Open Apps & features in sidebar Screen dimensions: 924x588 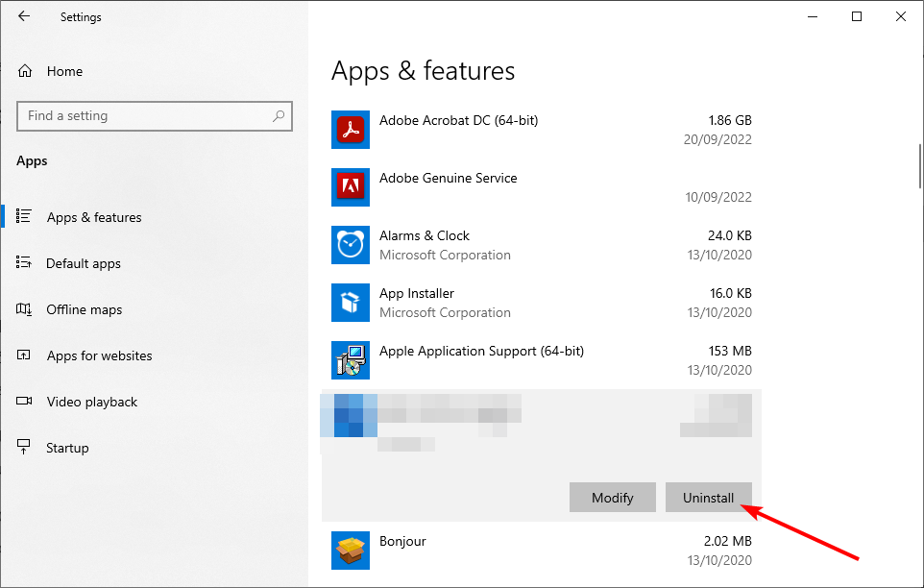94,217
